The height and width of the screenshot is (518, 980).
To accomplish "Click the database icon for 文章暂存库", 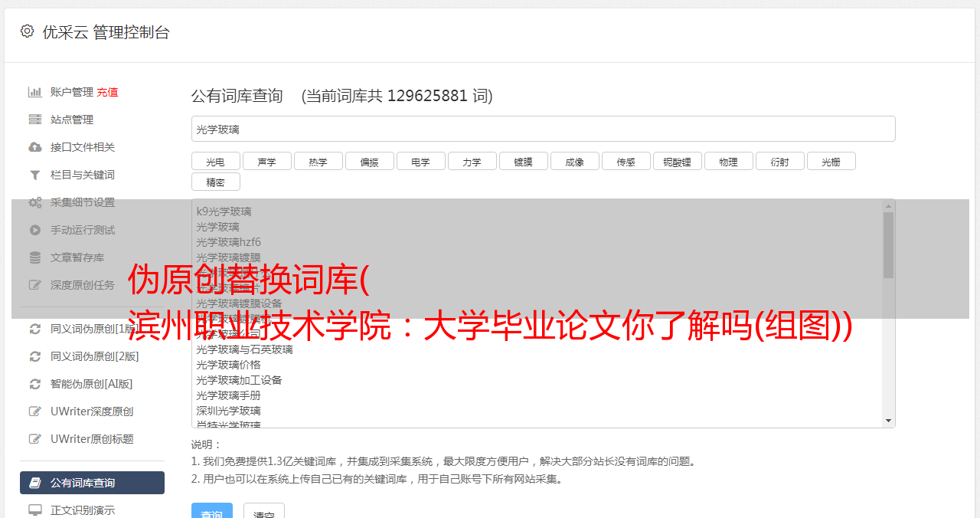I will tap(35, 257).
